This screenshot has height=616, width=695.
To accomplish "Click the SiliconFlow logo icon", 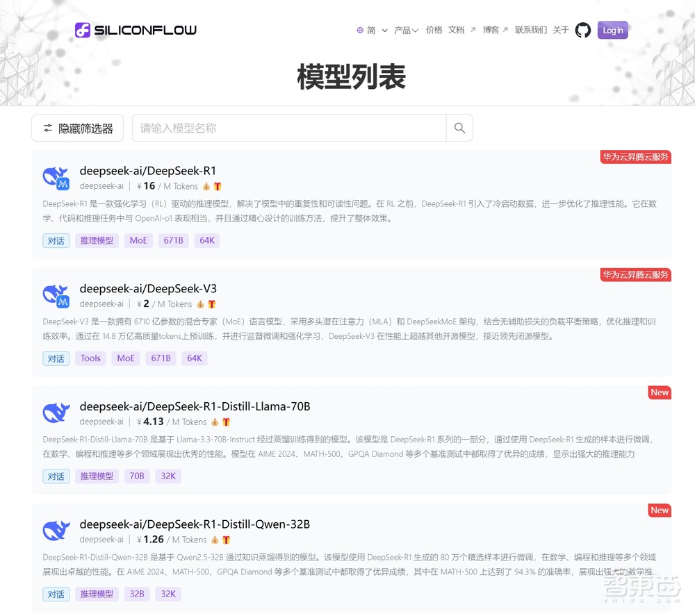I will click(83, 30).
